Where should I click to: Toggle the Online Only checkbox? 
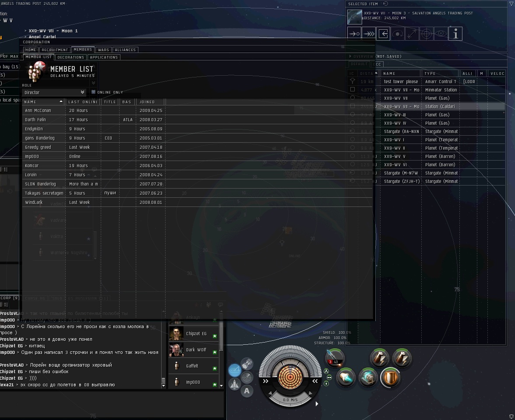(x=93, y=92)
